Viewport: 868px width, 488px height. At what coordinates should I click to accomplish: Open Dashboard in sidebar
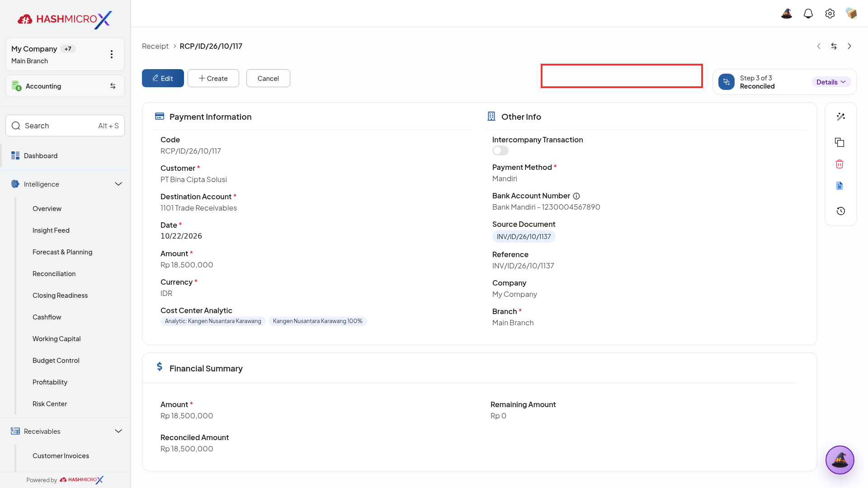point(65,155)
